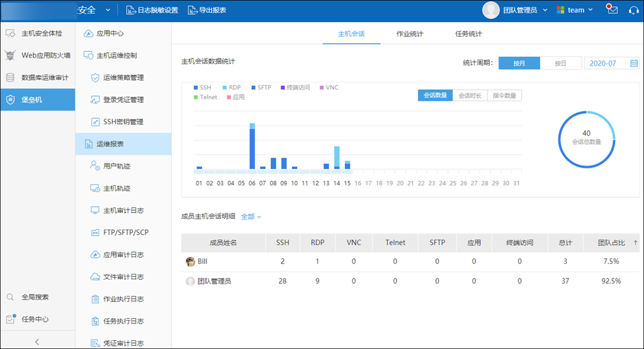Click the 7.5% team share cell

[x=611, y=262]
